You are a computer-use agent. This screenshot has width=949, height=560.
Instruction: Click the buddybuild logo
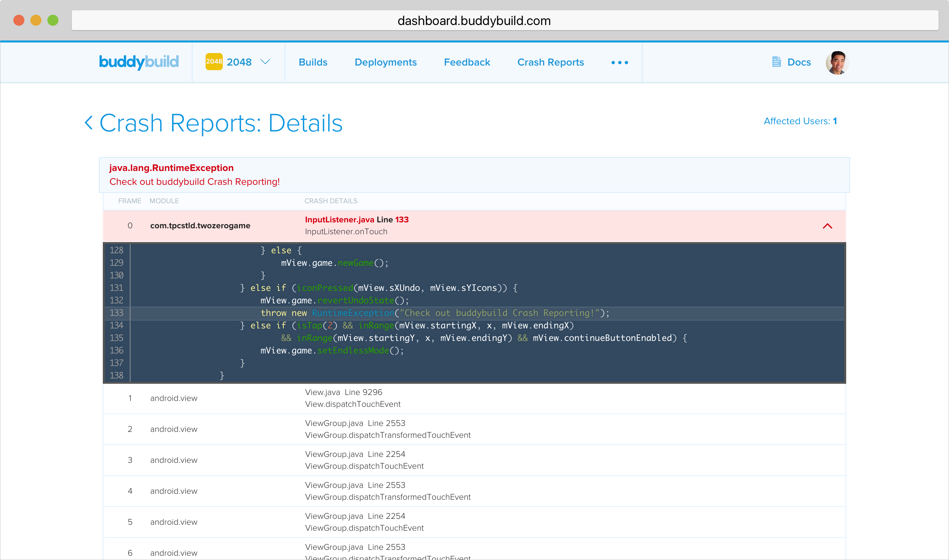pyautogui.click(x=138, y=62)
